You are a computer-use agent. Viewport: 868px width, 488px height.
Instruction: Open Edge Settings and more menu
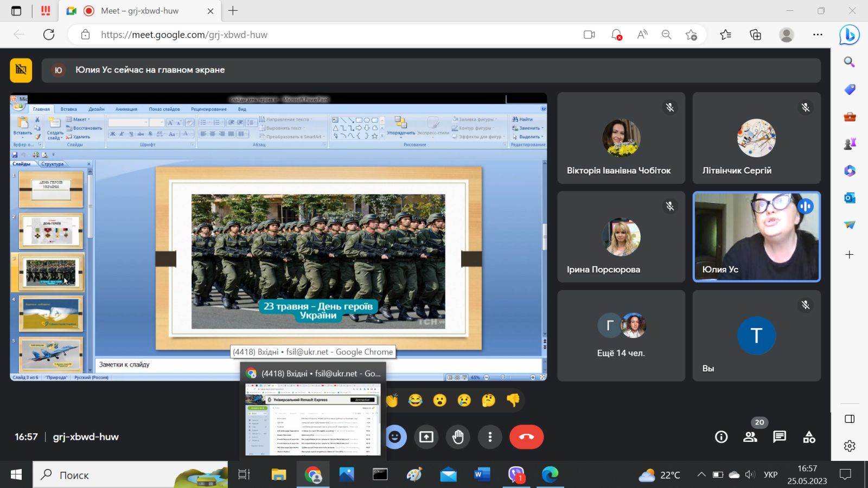[x=818, y=35]
